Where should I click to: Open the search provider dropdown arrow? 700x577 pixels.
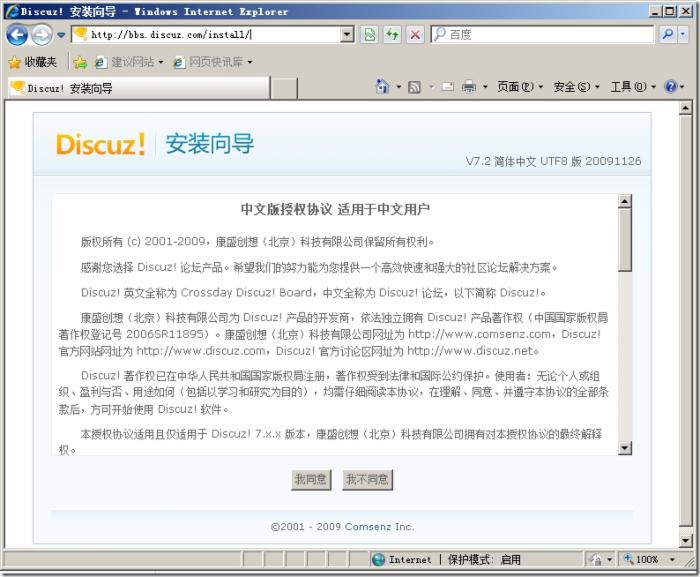(683, 34)
